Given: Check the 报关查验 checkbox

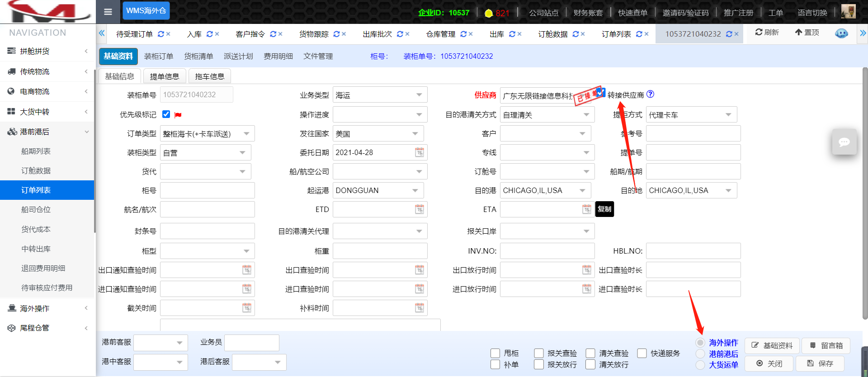Looking at the screenshot, I should 539,353.
